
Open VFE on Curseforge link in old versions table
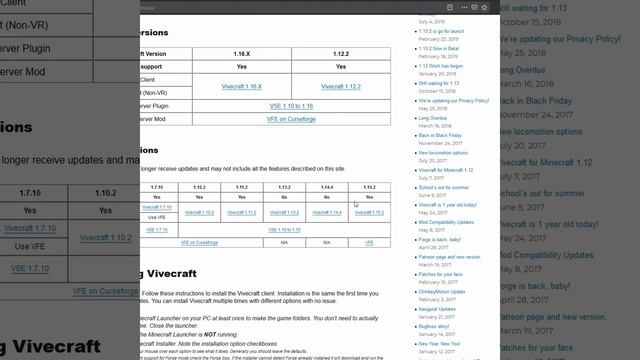pos(199,242)
